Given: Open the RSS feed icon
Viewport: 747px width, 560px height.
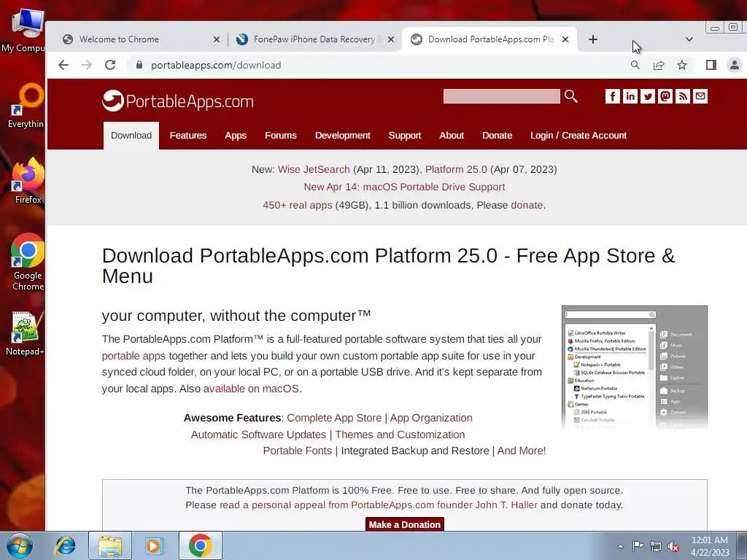Looking at the screenshot, I should (x=683, y=96).
